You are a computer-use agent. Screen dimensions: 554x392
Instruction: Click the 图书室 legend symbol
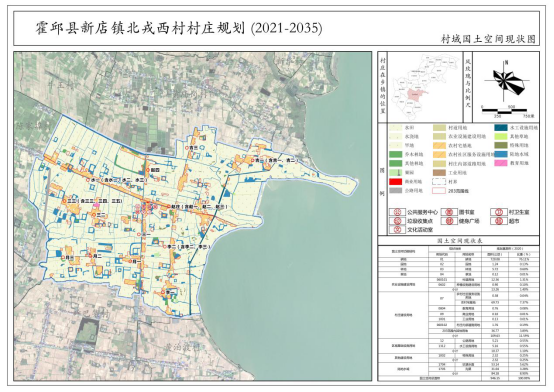coord(449,212)
